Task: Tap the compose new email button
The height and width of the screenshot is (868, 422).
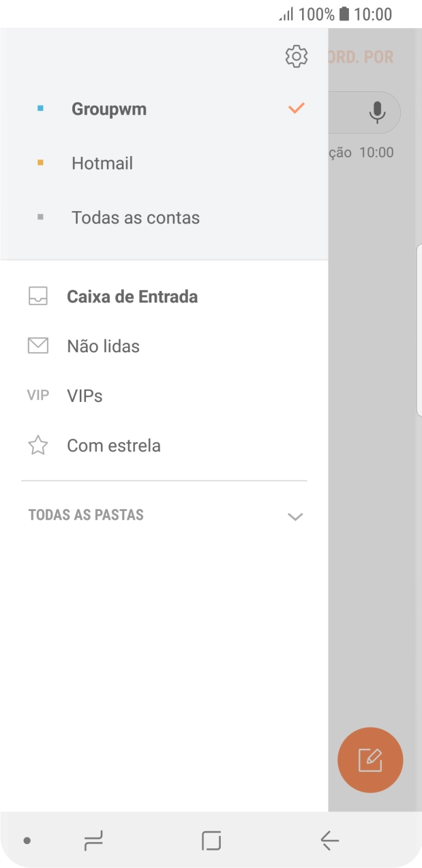Action: 370,760
